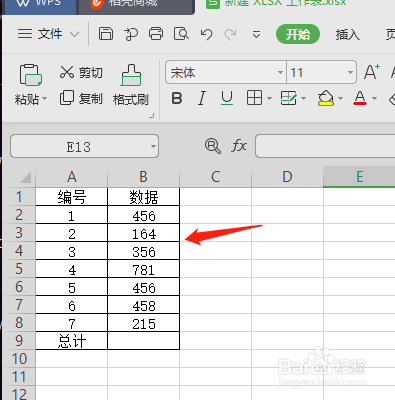Click the zoom magnifier icon beside fx

click(213, 146)
